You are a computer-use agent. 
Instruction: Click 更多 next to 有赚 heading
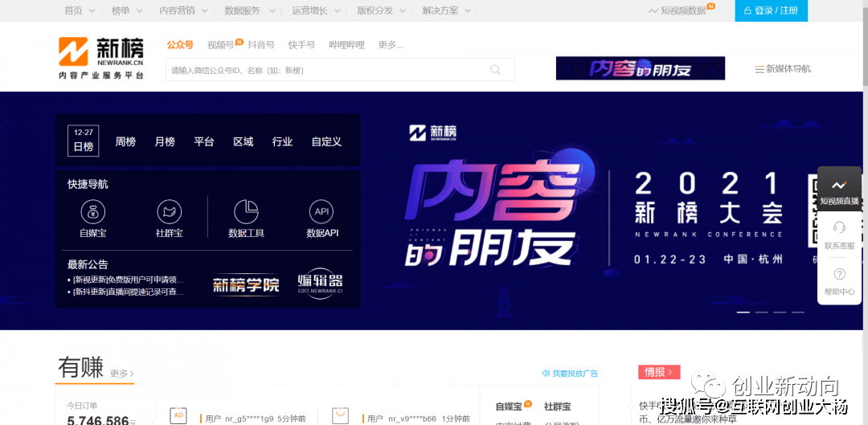pos(122,374)
